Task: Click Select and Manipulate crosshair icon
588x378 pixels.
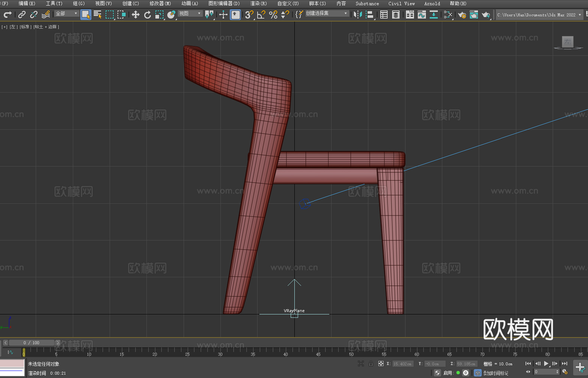Action: tap(223, 14)
